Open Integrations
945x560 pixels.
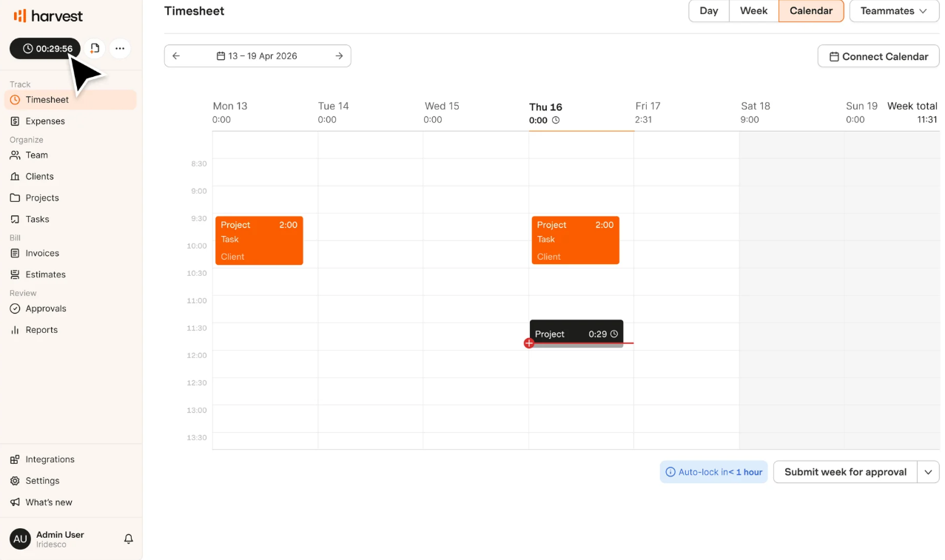(x=70, y=460)
